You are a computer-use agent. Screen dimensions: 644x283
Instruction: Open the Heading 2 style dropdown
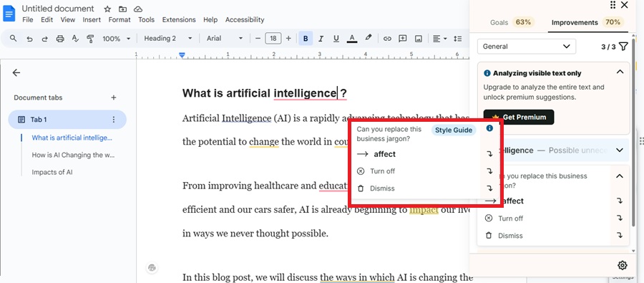point(168,38)
